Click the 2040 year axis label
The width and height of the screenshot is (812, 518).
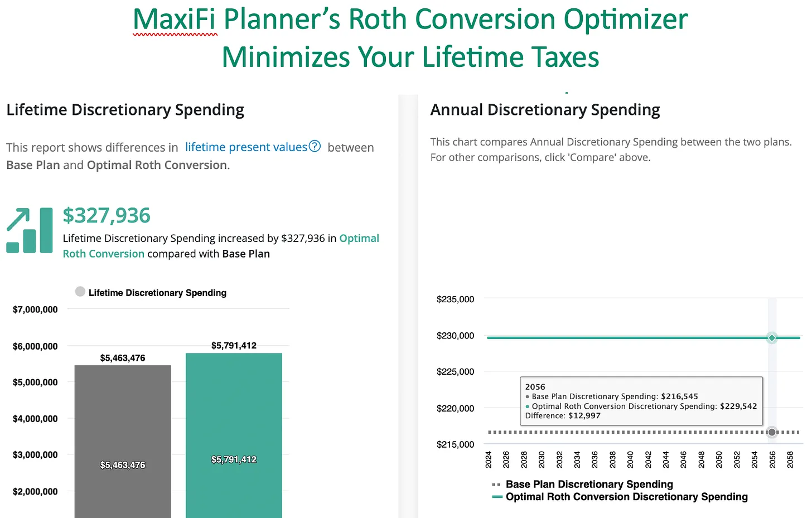tap(630, 459)
